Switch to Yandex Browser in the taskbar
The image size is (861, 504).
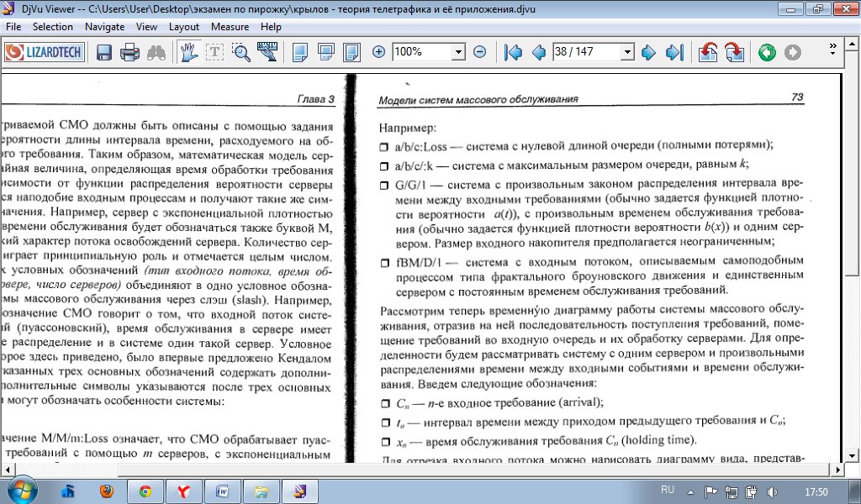click(x=183, y=491)
